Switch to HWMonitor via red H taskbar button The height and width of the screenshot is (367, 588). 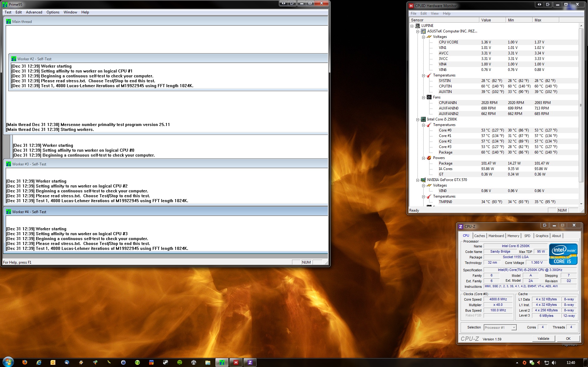pyautogui.click(x=236, y=362)
